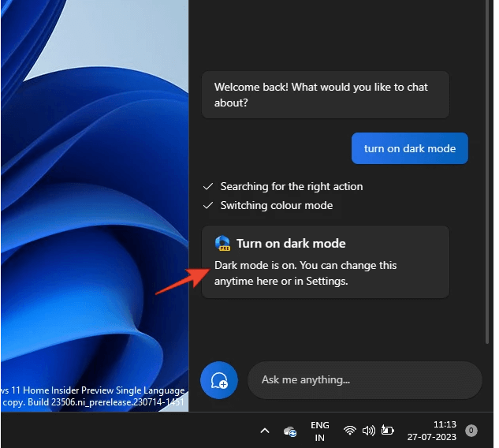
Task: Click the 'Welcome back!' greeting message
Action: (326, 95)
